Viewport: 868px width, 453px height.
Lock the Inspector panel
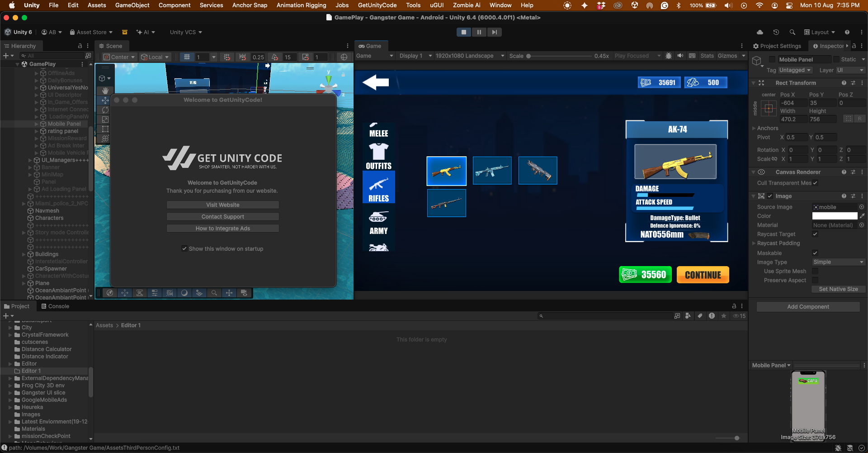tap(854, 46)
